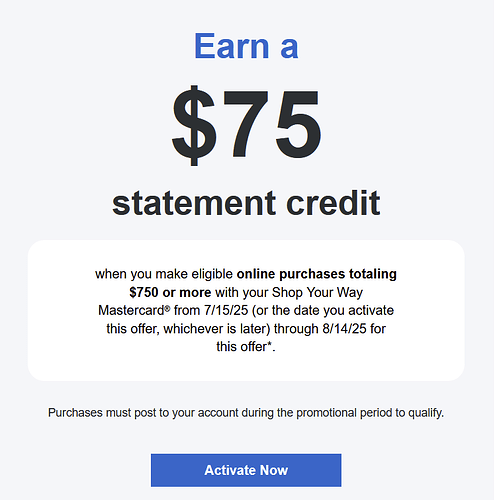Click the 7/15/25 start date

(x=226, y=310)
